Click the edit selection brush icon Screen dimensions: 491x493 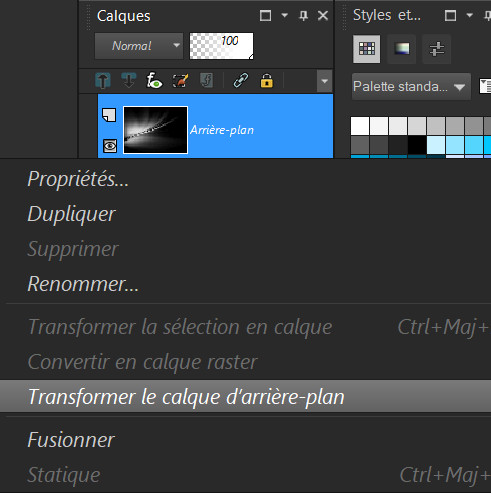(180, 81)
